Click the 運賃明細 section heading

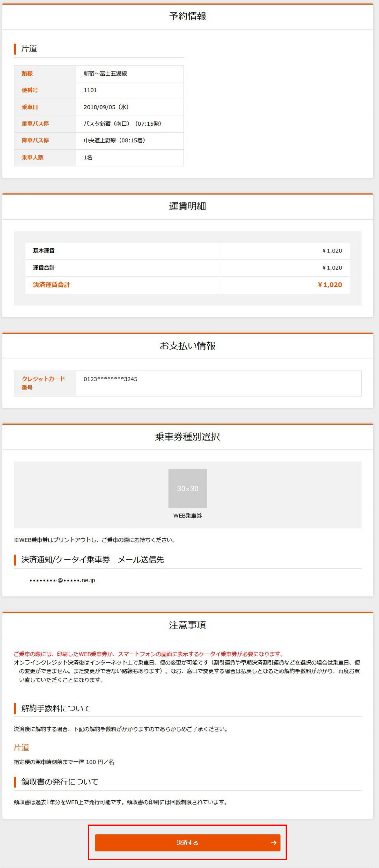(x=187, y=206)
